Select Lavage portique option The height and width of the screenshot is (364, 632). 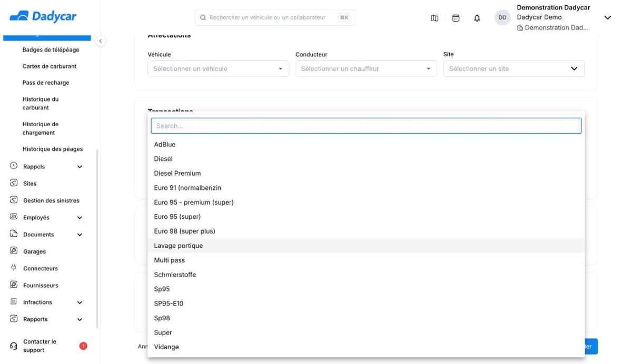click(x=366, y=246)
